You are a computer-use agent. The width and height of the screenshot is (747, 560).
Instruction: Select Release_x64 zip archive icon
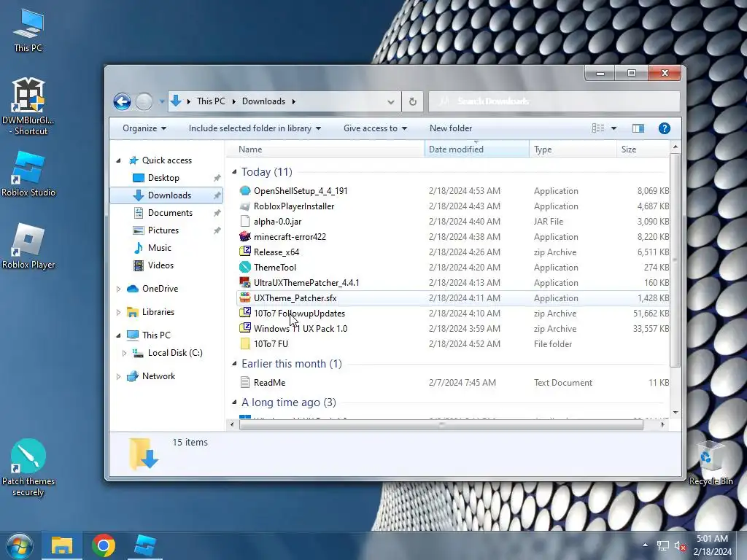pyautogui.click(x=245, y=252)
